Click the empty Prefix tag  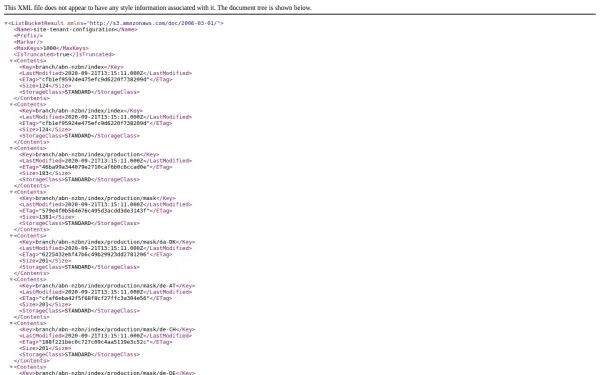(28, 36)
